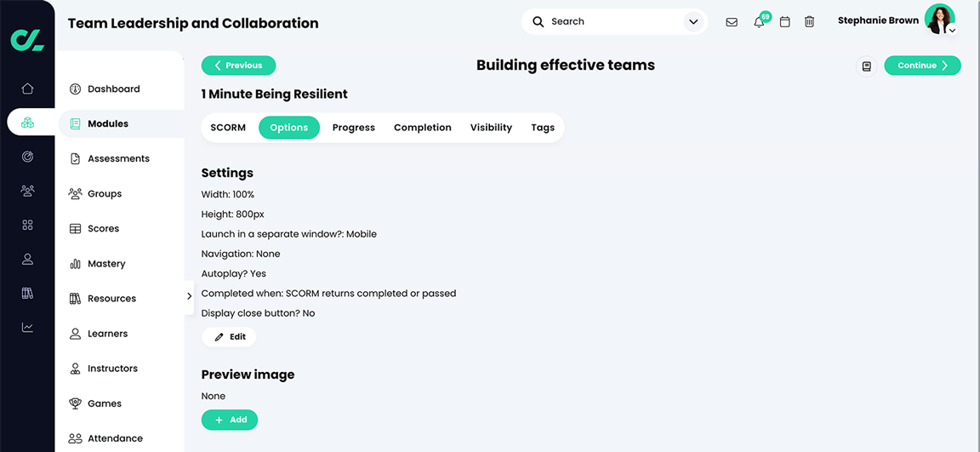Screen dimensions: 980x452
Task: Click the Dashboard gauge icon
Action: click(75, 89)
